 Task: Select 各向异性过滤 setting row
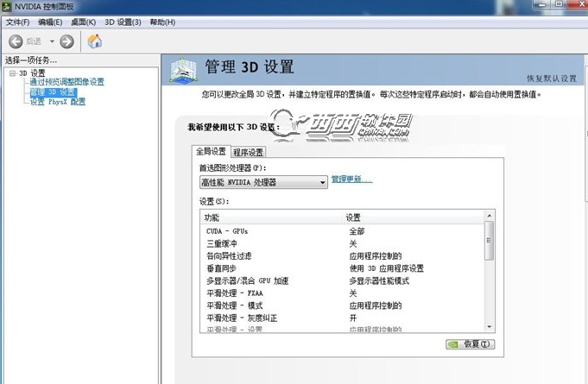[343, 256]
